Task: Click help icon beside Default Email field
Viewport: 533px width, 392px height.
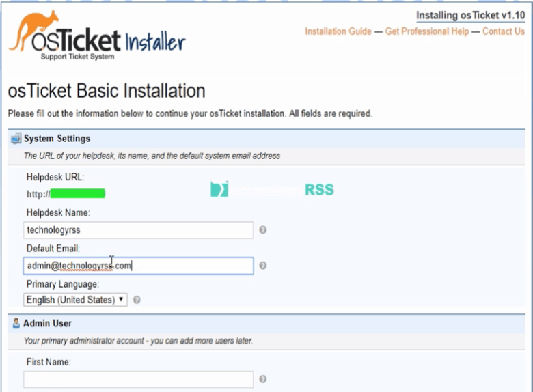Action: point(263,266)
